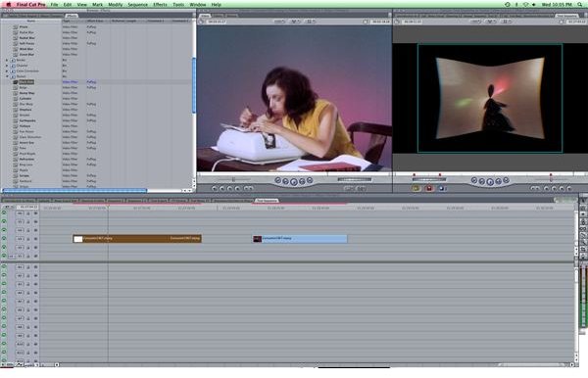Play the sequence in the Canvas
Image resolution: width=588 pixels, height=378 pixels.
coord(490,182)
